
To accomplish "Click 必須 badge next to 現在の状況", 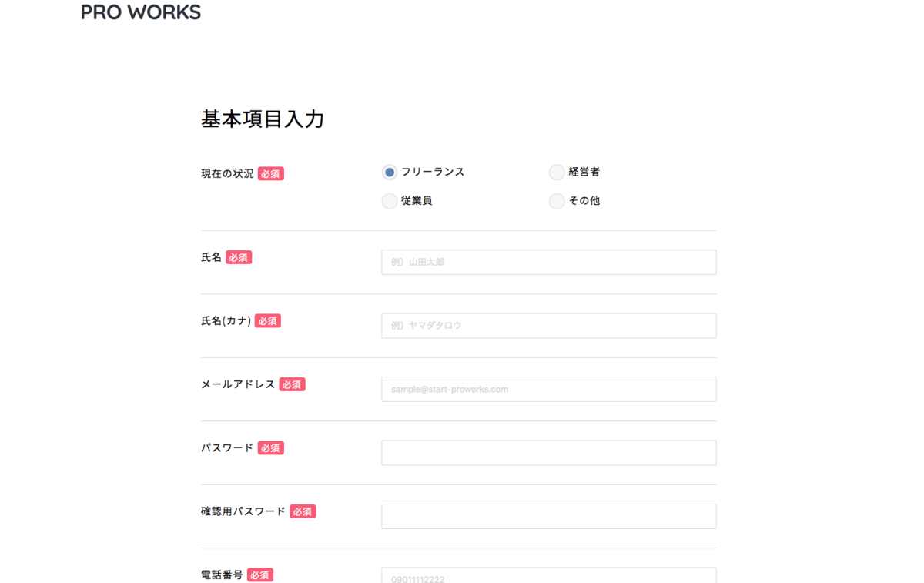I will point(271,174).
